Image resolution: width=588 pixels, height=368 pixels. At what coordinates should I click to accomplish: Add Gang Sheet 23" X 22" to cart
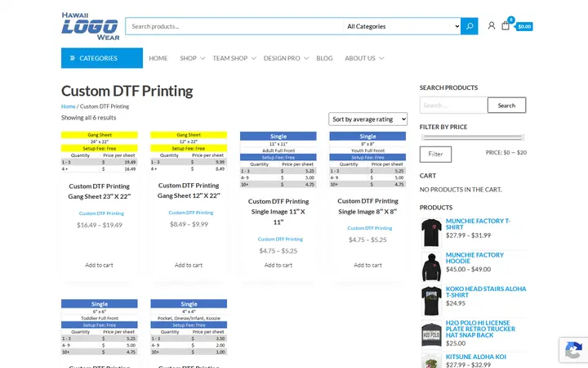tap(99, 265)
